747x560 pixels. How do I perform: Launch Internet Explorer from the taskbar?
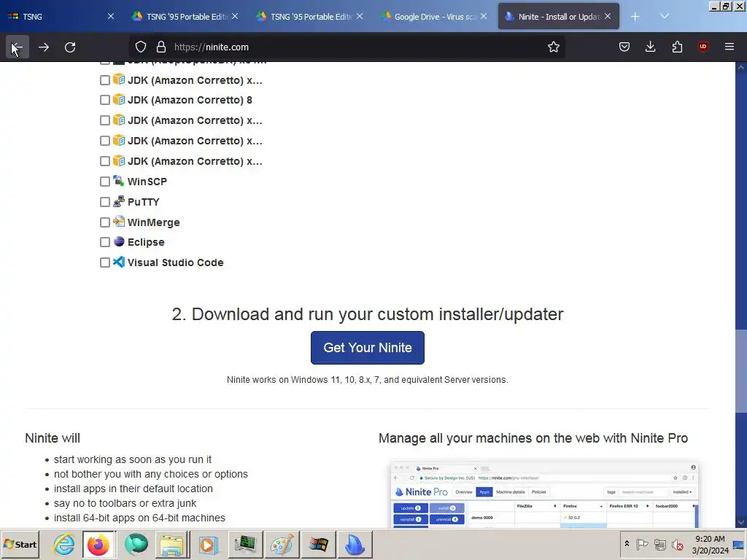tap(64, 544)
